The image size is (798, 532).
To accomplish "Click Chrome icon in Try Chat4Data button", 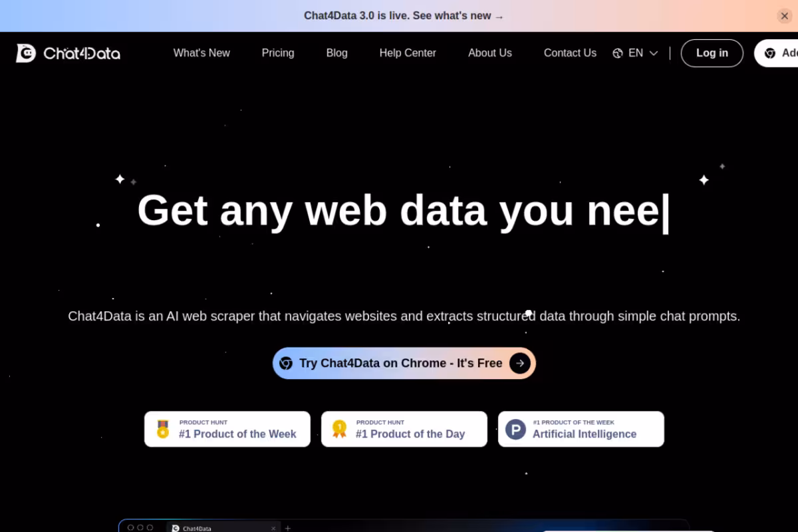I will click(286, 363).
